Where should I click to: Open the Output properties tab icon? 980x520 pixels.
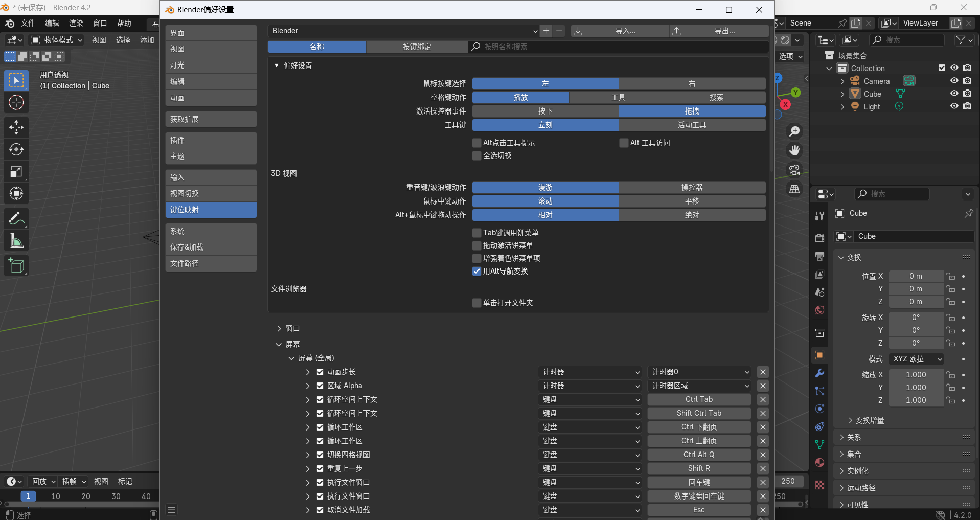point(819,256)
